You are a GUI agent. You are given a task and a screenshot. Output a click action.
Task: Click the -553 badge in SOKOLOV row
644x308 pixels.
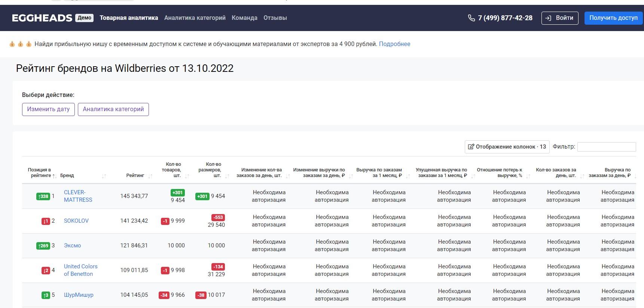[x=218, y=217]
